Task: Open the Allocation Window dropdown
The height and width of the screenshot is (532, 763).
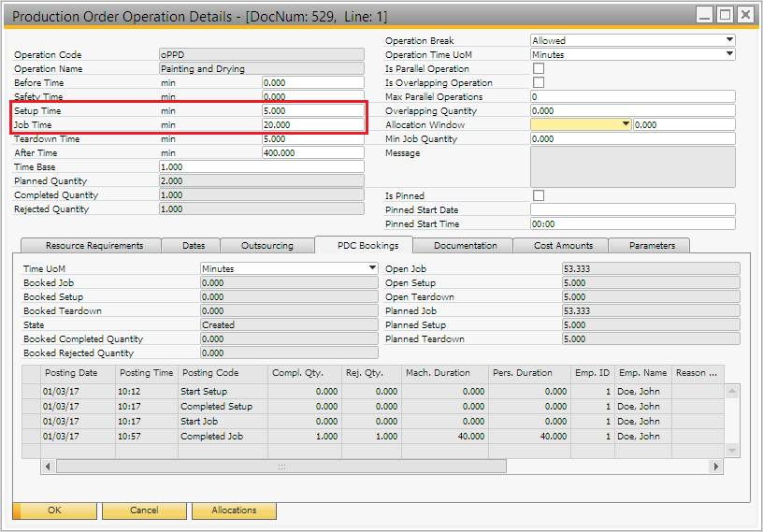Action: (626, 125)
